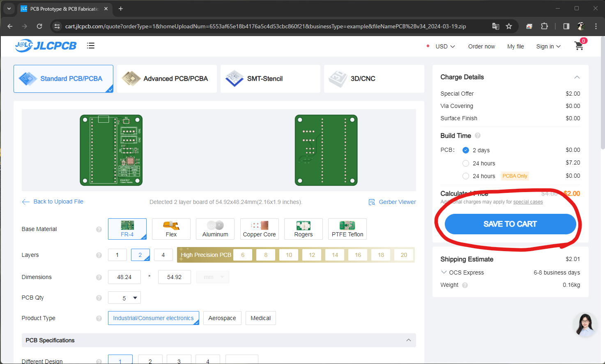Screen dimensions: 605x364
Task: Switch to the SMT-Stencil tab
Action: coord(270,78)
